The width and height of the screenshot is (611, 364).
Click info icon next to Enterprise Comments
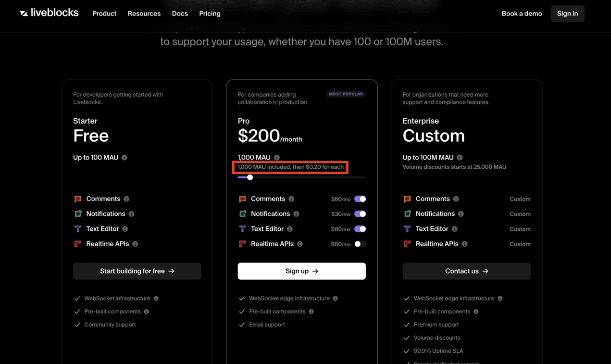pyautogui.click(x=456, y=199)
